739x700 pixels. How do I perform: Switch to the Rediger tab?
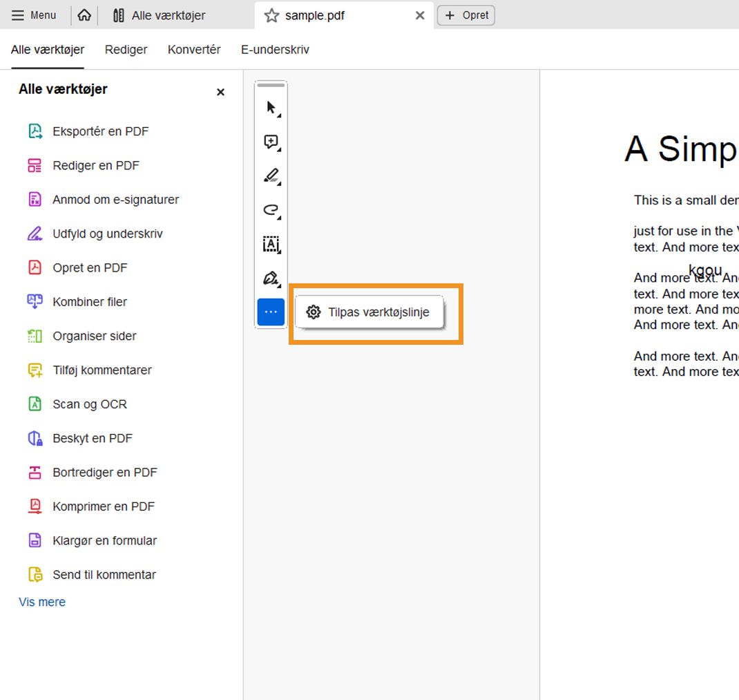tap(126, 50)
